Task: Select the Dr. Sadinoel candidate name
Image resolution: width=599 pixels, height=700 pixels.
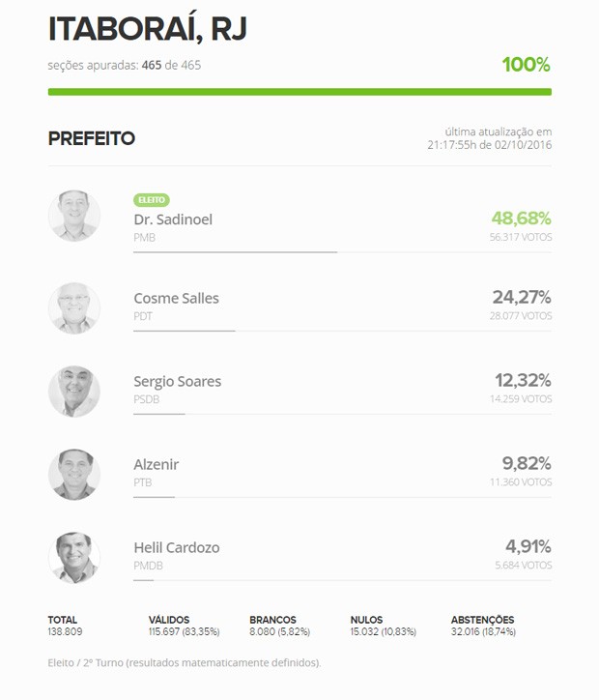Action: click(173, 219)
